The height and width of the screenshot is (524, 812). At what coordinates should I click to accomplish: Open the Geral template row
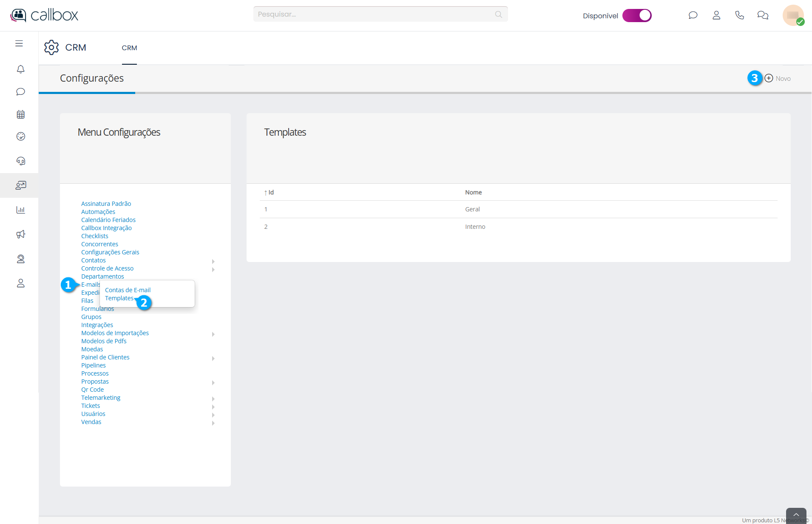pyautogui.click(x=472, y=209)
